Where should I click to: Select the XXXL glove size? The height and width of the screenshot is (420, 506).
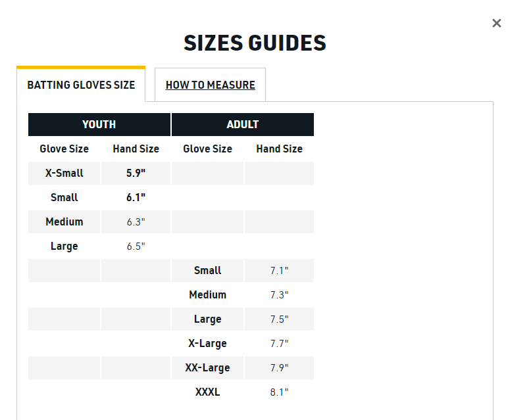(207, 392)
